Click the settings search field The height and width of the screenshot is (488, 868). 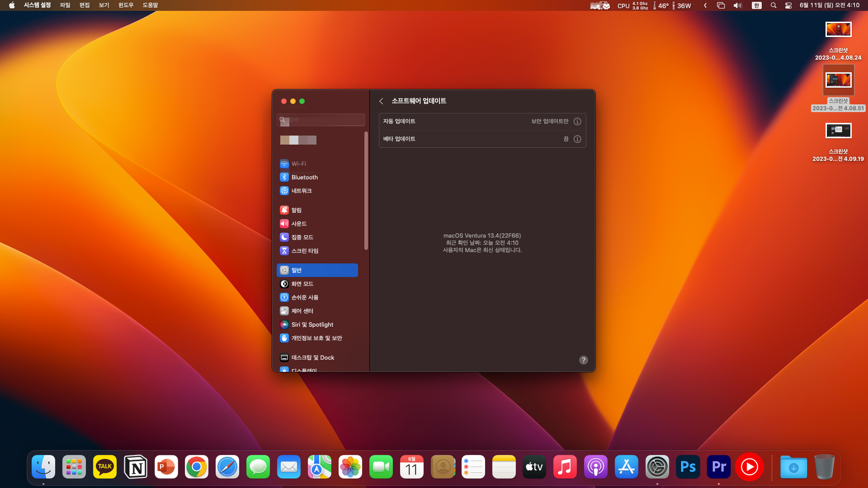(321, 120)
